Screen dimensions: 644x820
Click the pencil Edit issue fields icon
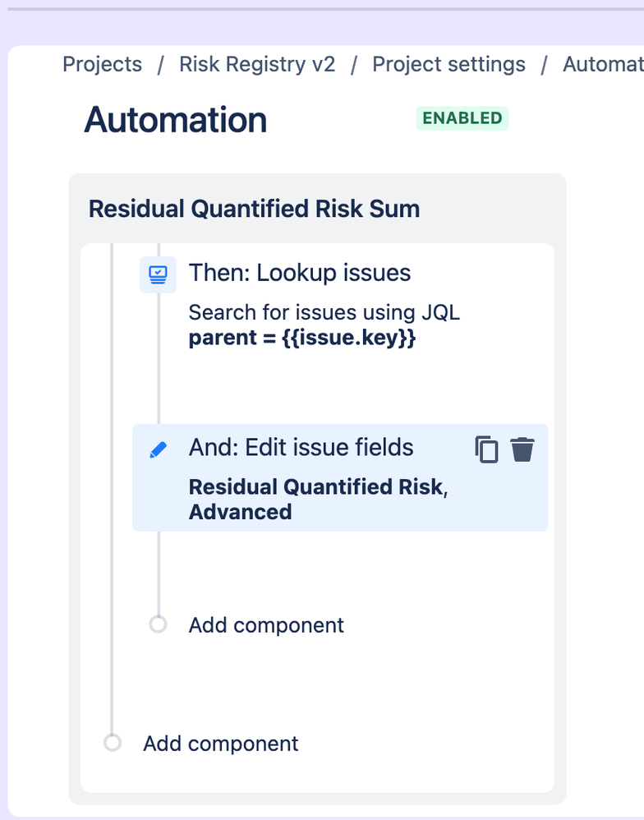[x=159, y=449]
